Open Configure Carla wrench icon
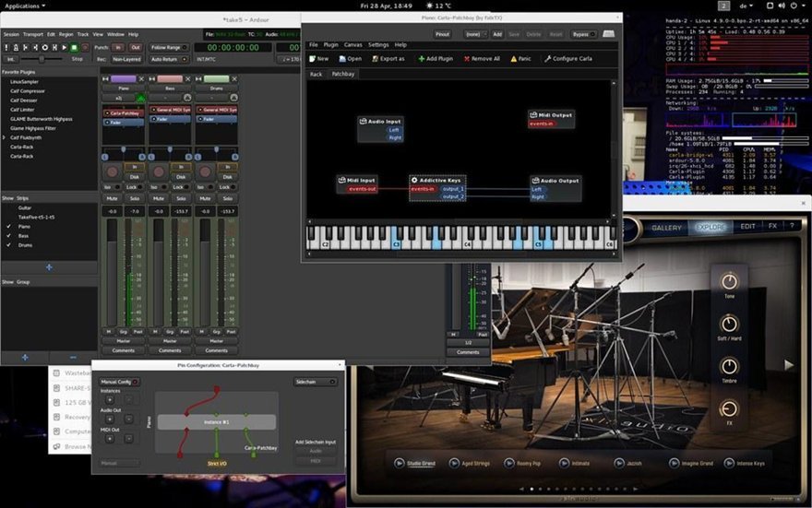The width and height of the screenshot is (812, 508). coord(547,59)
